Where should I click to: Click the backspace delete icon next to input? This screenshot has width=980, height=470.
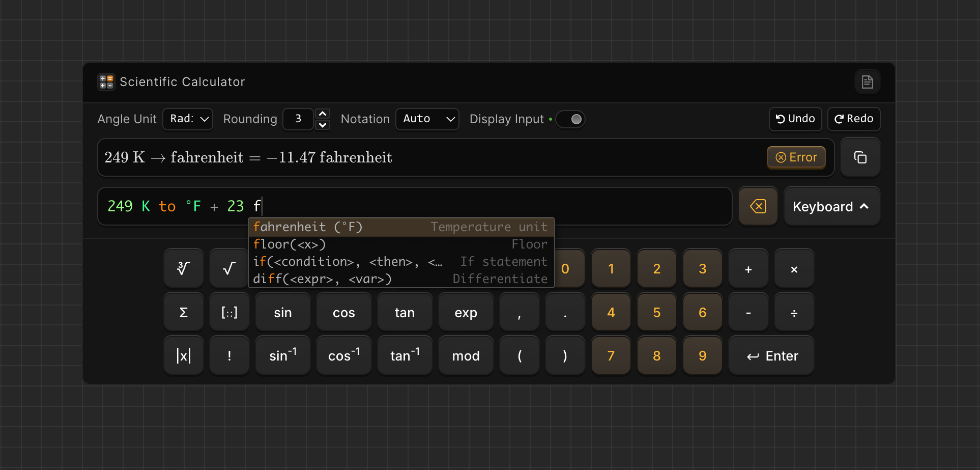[758, 206]
